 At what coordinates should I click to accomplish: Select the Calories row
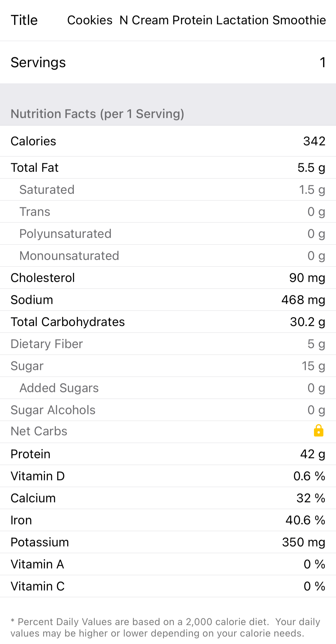click(168, 141)
